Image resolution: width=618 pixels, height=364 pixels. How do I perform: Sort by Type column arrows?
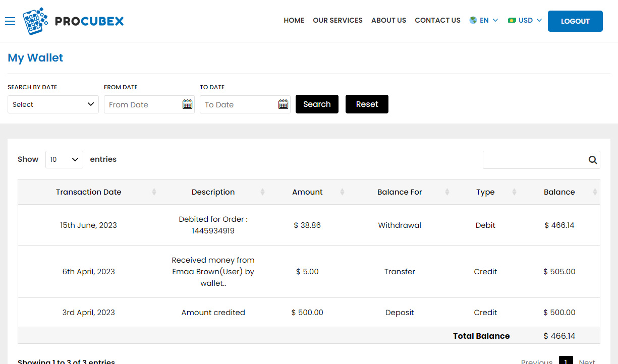[514, 192]
